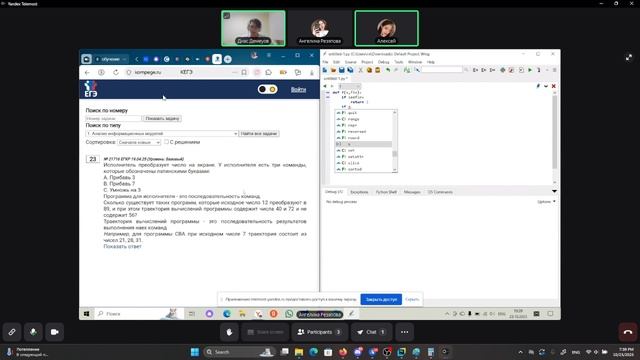The width and height of the screenshot is (640, 360).
Task: Open the Debug menu in Wing
Action: 384,62
